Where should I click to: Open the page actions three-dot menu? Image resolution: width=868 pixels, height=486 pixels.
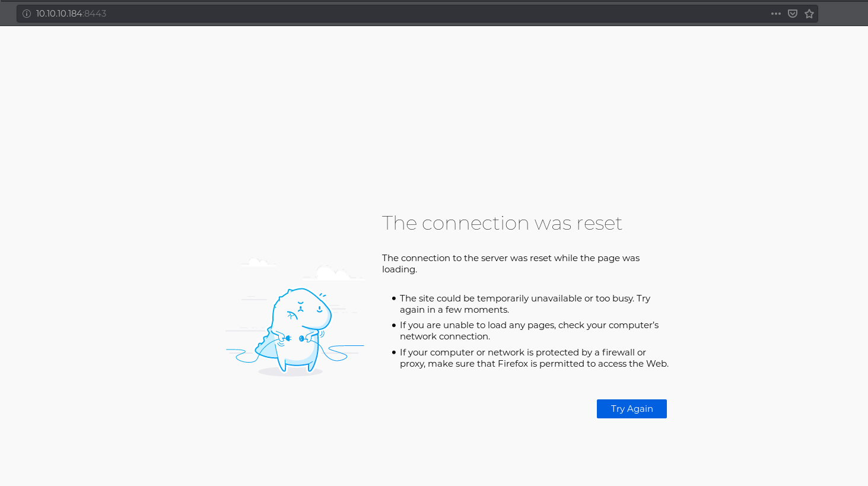(x=776, y=14)
